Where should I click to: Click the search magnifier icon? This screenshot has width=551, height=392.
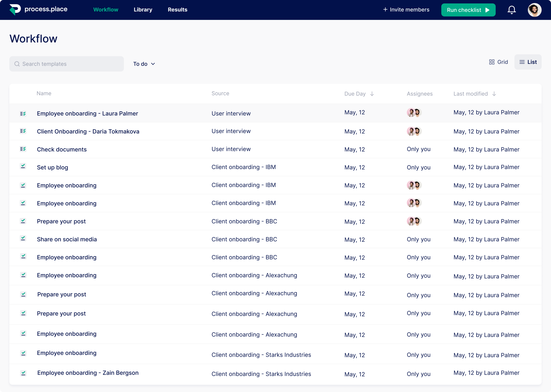click(17, 64)
